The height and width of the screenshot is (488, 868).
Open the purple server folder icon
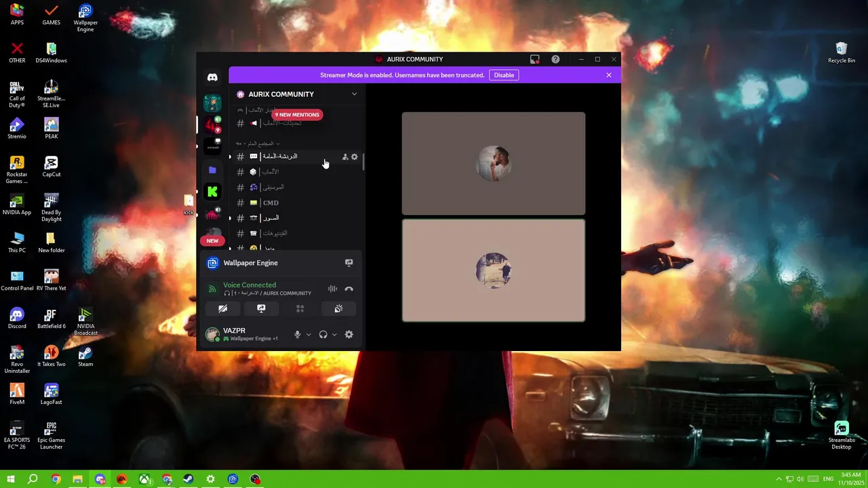212,170
